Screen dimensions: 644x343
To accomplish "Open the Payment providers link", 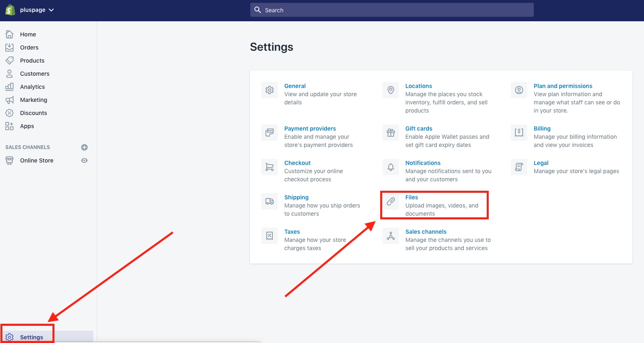I will click(x=310, y=129).
